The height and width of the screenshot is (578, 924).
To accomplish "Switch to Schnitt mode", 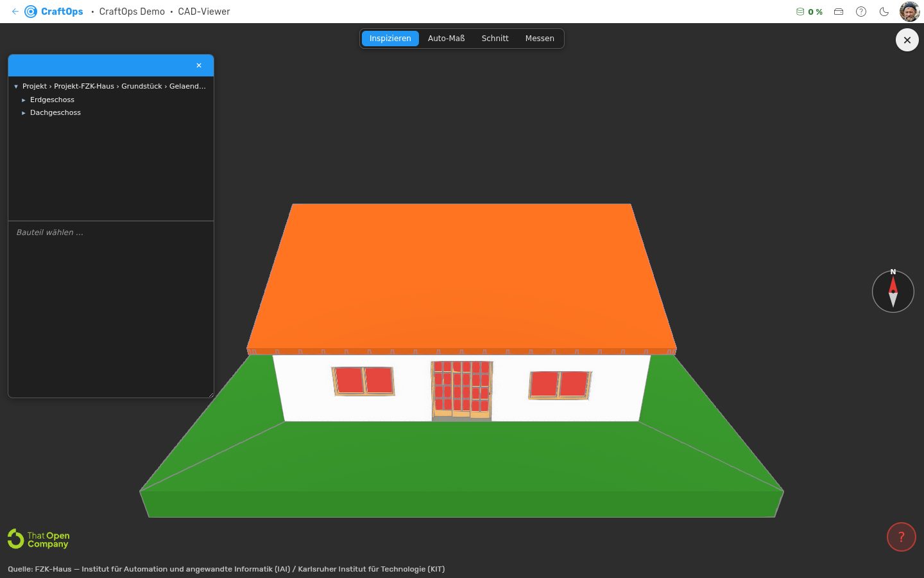I will (x=495, y=39).
